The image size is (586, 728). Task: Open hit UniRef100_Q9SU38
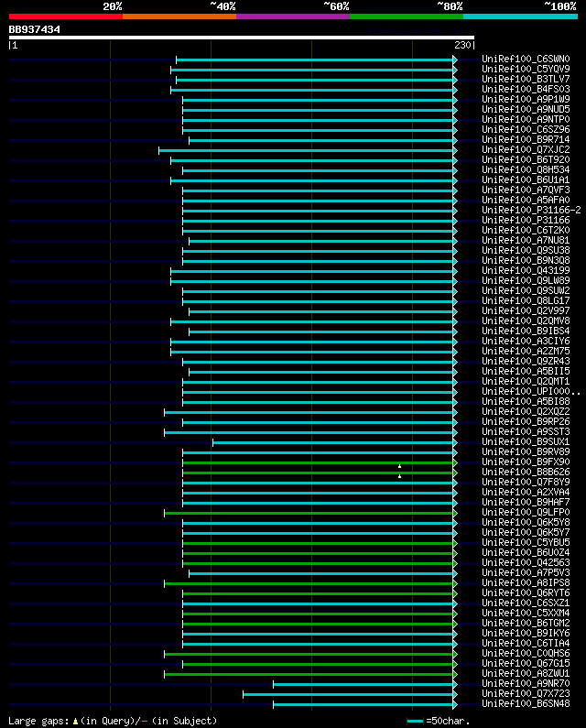tap(526, 250)
